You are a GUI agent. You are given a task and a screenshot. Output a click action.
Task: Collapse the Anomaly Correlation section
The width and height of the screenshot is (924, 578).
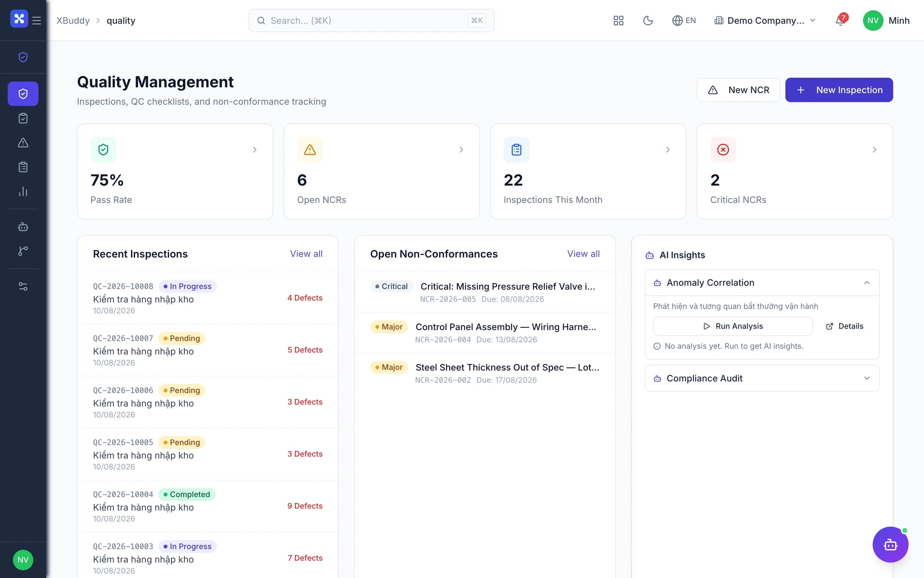coord(762,283)
